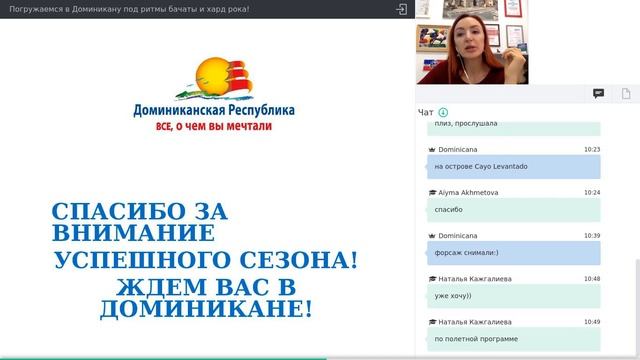Click the chat panel scrollbar
The image size is (640, 360).
pos(638,307)
